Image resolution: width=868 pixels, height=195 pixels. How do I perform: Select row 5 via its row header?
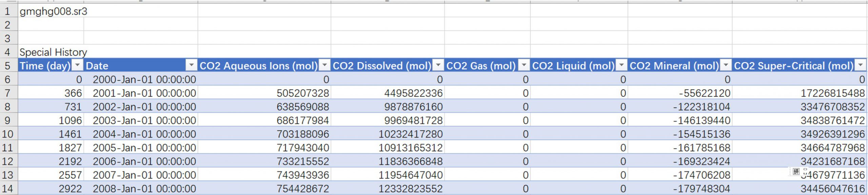coord(7,66)
